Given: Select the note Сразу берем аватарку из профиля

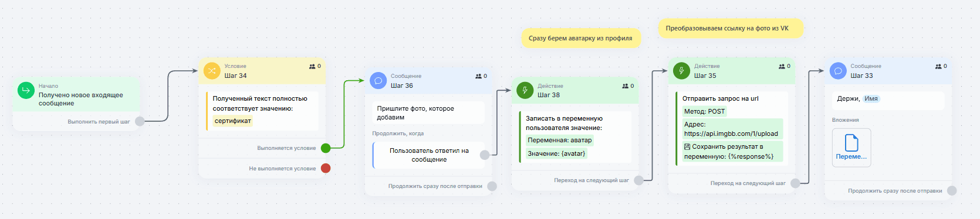Looking at the screenshot, I should 580,38.
